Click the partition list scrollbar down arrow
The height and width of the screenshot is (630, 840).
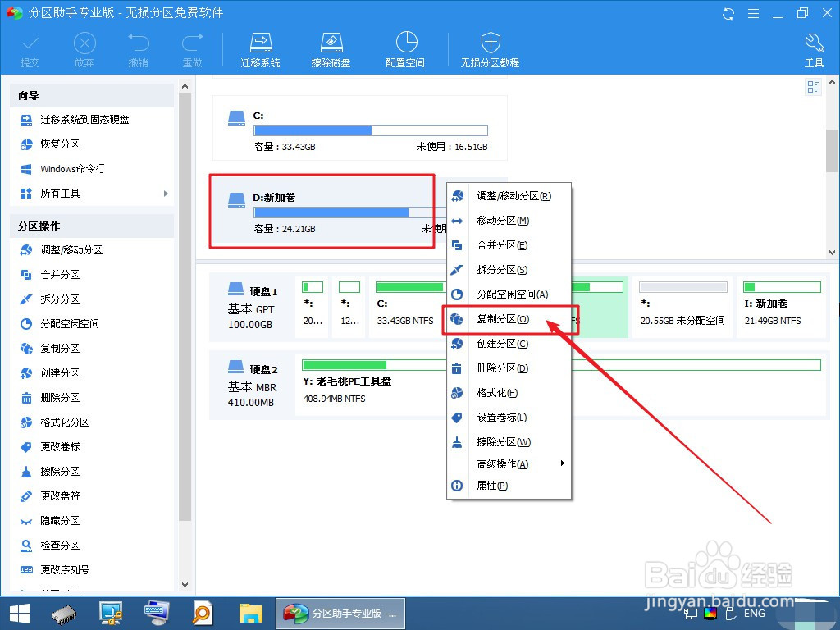click(x=832, y=252)
